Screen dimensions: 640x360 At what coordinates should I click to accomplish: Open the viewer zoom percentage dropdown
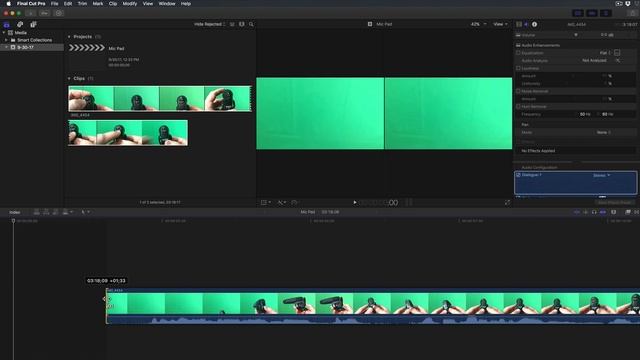coord(478,24)
